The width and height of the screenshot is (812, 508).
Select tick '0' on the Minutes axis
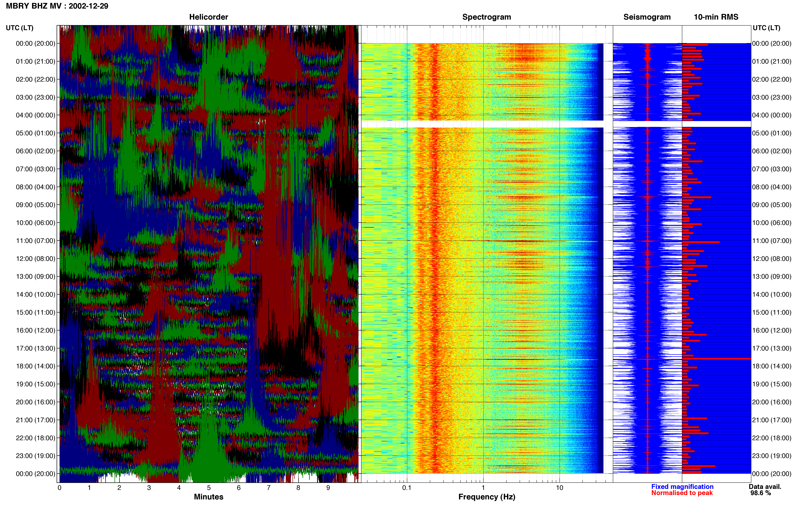(x=59, y=488)
